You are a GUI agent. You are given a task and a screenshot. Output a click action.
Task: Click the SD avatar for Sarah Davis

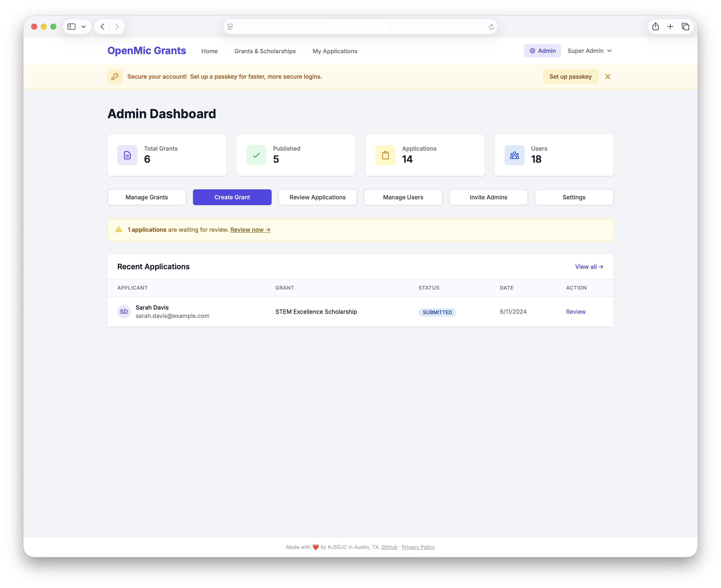click(124, 312)
